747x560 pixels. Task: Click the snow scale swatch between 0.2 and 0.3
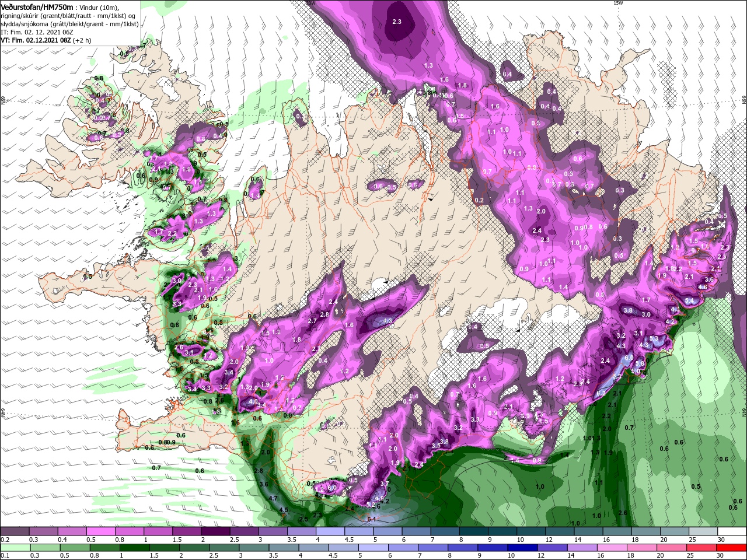pyautogui.click(x=15, y=531)
